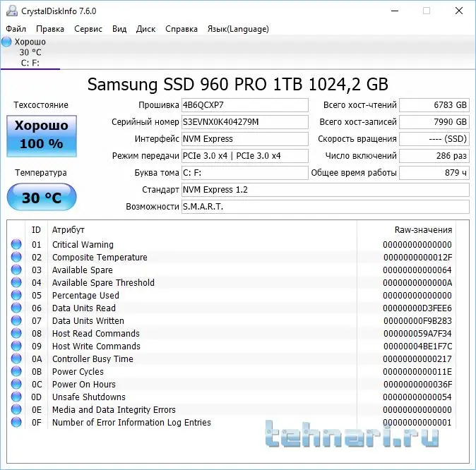Select the Composite Temperature attribute name

[x=100, y=258]
